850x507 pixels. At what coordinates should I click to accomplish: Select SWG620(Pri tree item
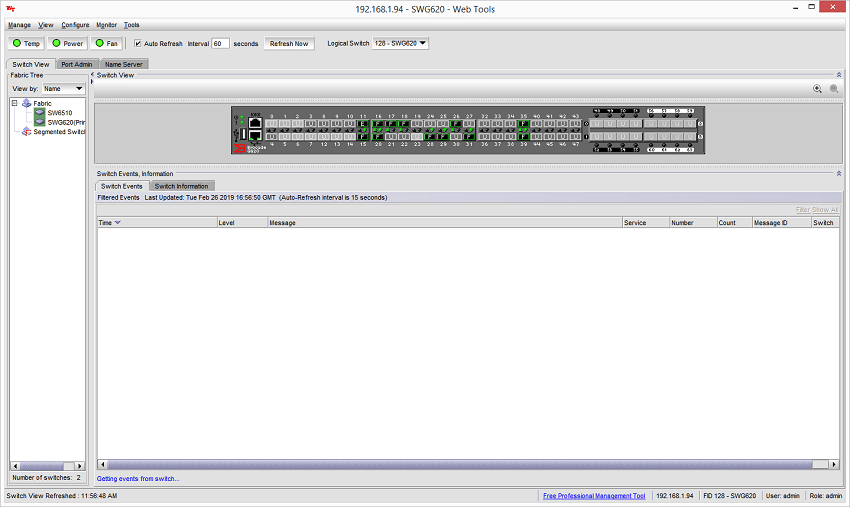point(66,123)
